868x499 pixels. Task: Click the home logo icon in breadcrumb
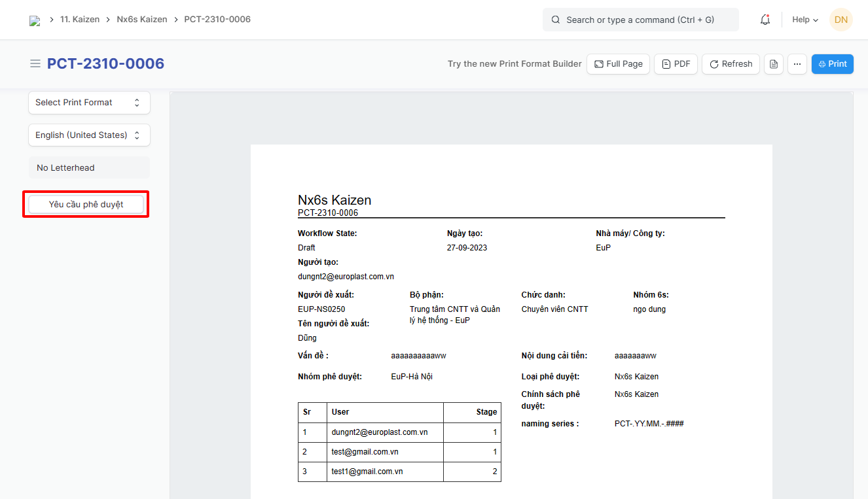(x=35, y=20)
